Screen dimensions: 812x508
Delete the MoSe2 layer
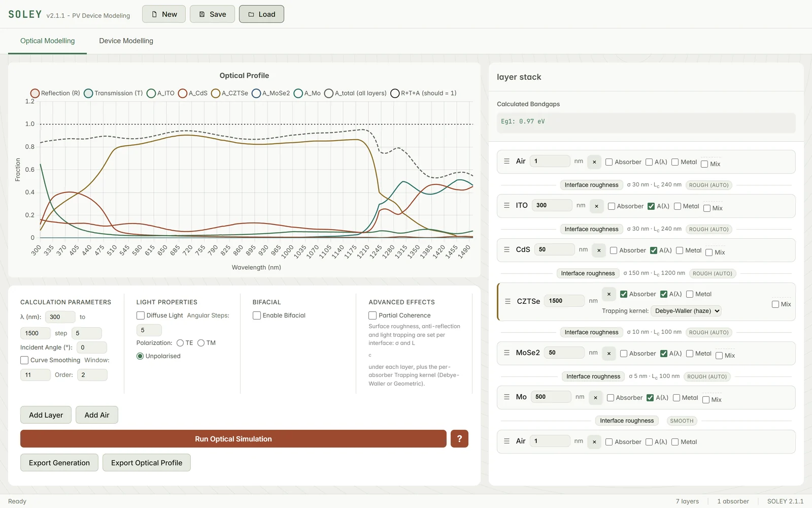tap(609, 353)
